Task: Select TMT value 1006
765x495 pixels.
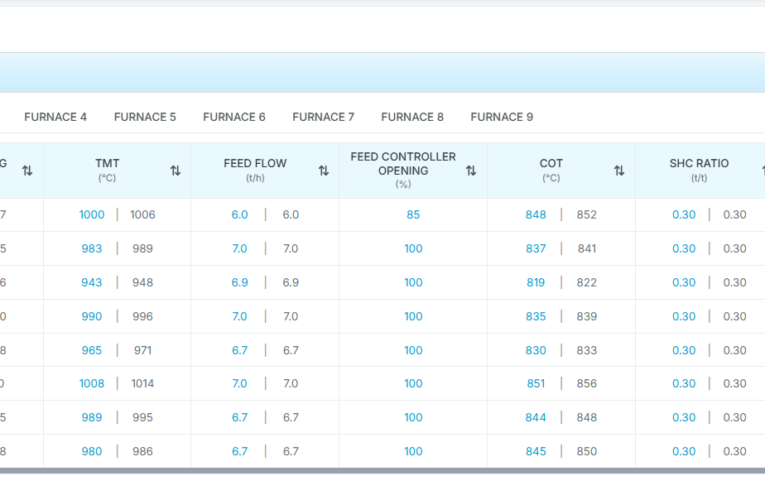Action: click(142, 215)
